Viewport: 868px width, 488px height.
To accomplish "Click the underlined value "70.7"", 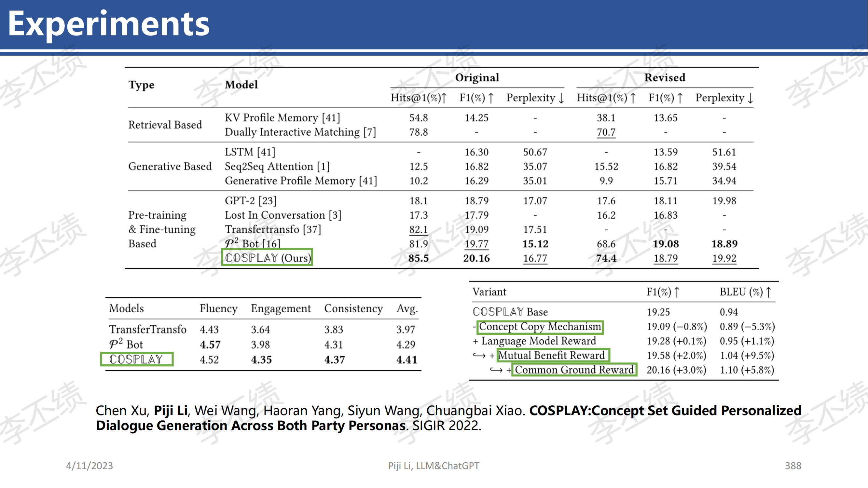I will tap(606, 132).
